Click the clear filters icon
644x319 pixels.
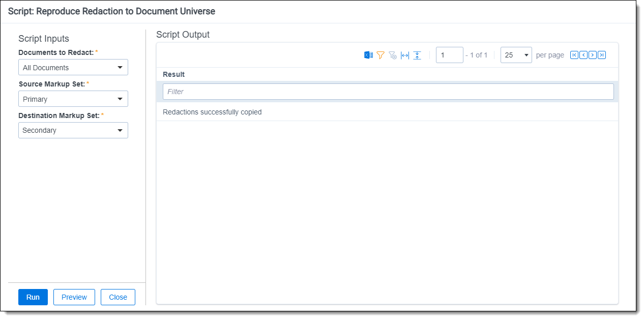click(x=393, y=55)
